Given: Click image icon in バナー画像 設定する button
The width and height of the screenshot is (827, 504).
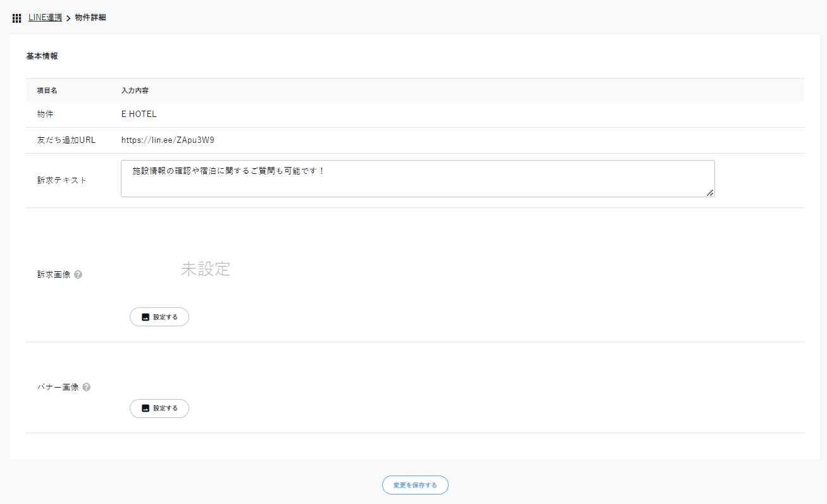Looking at the screenshot, I should click(x=145, y=409).
